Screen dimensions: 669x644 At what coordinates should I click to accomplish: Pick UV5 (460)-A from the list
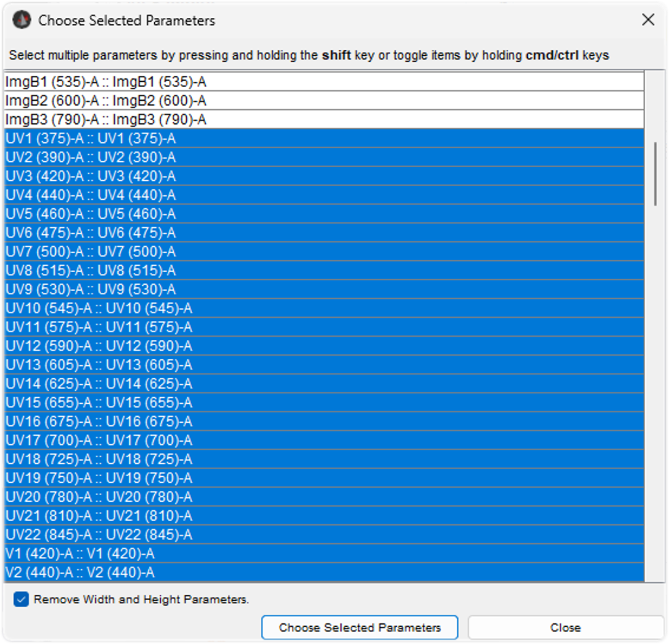91,214
